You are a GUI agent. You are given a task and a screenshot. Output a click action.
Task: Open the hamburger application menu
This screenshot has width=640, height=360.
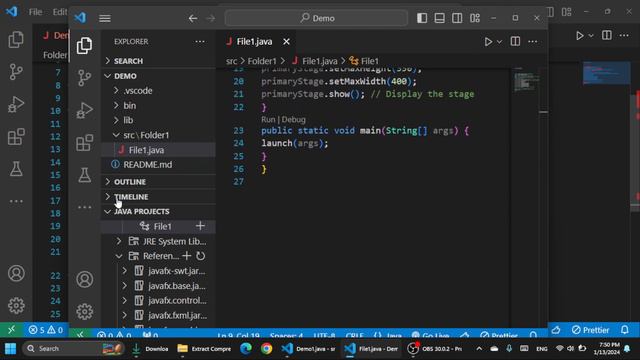tap(105, 18)
